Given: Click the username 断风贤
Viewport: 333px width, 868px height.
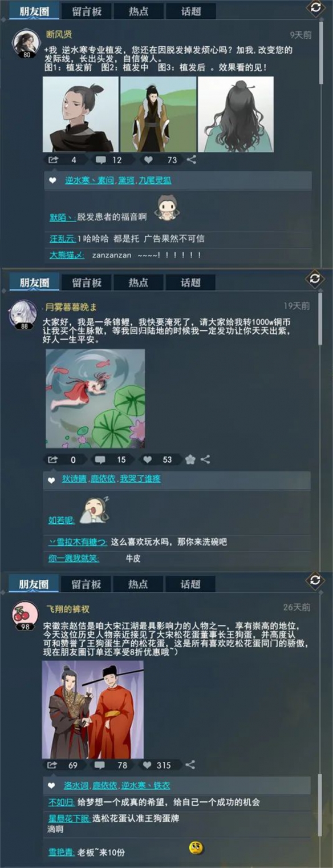Looking at the screenshot, I should 59,35.
